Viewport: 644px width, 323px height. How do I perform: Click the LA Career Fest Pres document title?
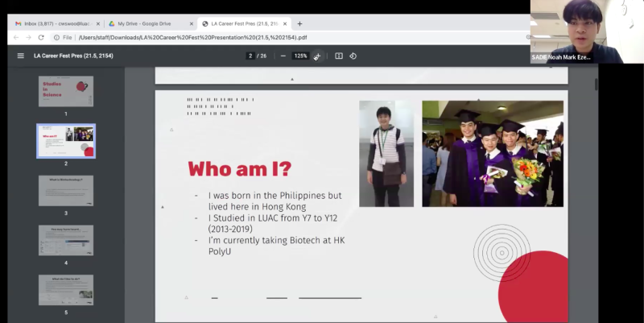73,56
